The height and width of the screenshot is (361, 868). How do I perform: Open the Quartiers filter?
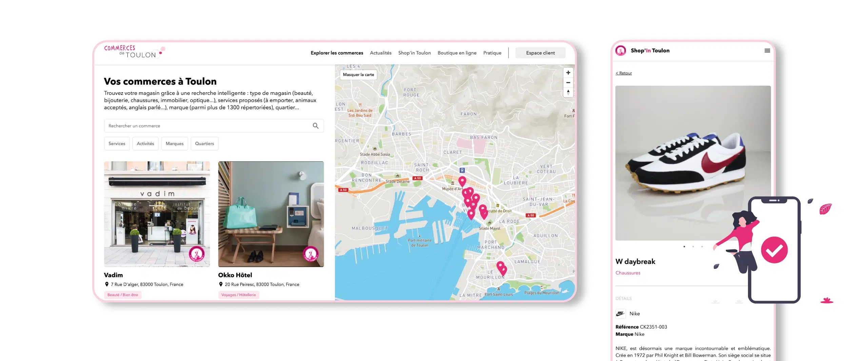click(x=204, y=144)
